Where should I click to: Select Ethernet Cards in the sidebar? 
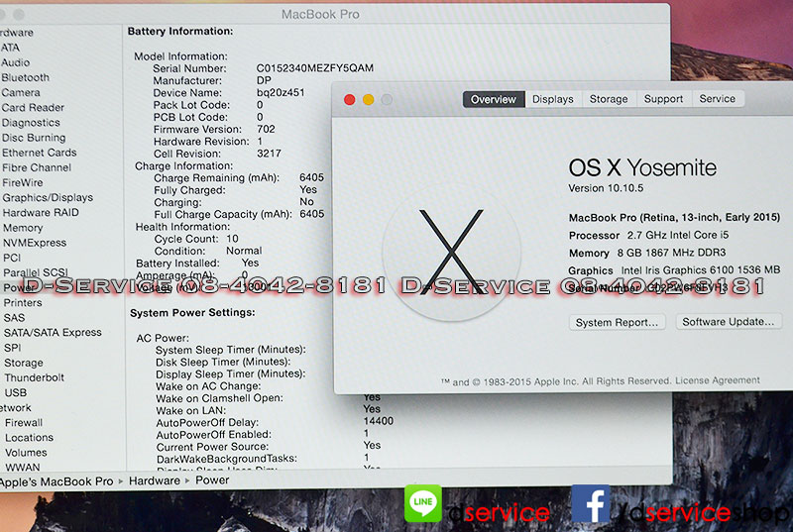tap(39, 153)
